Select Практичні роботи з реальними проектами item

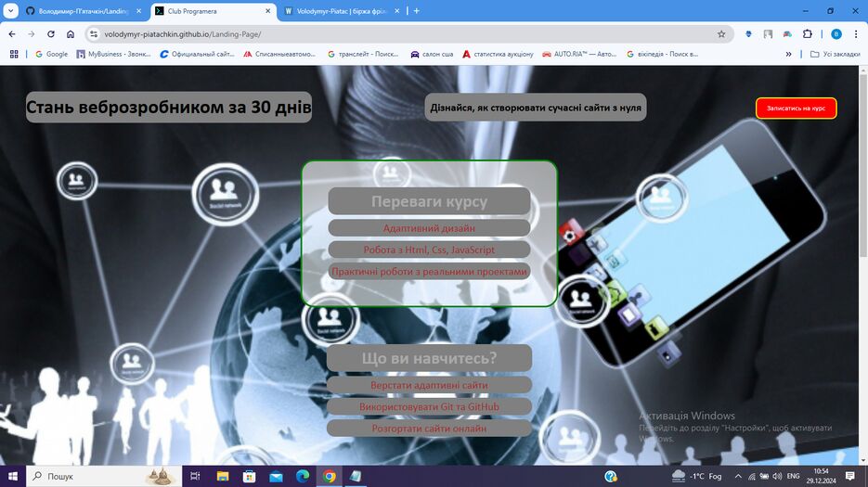coord(429,271)
